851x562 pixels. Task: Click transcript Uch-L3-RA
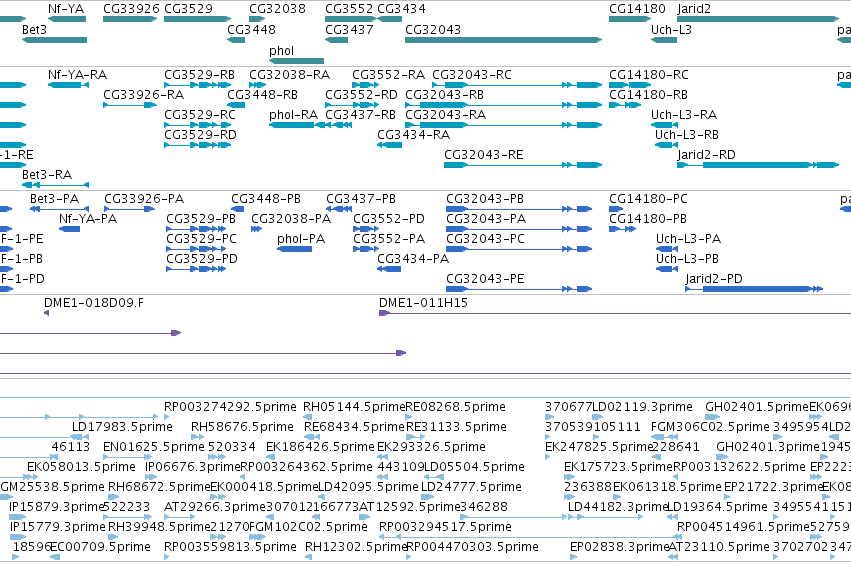[x=684, y=114]
